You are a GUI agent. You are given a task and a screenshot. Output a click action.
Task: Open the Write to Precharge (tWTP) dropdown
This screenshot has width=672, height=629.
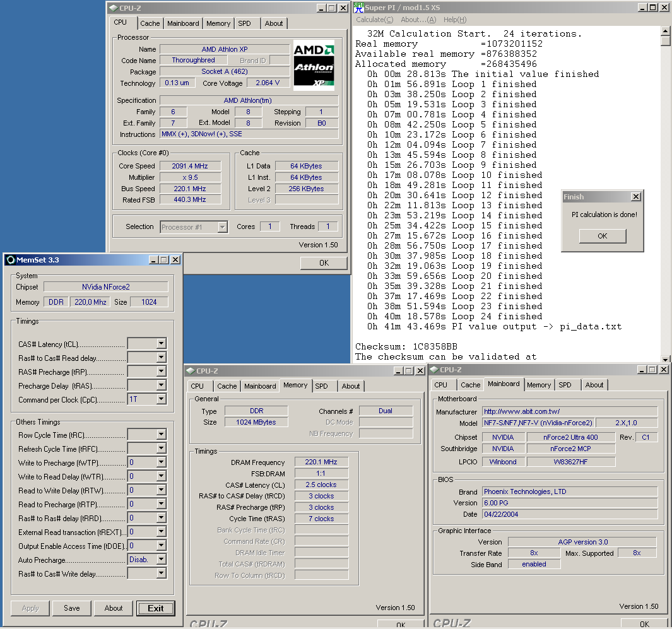click(x=161, y=462)
